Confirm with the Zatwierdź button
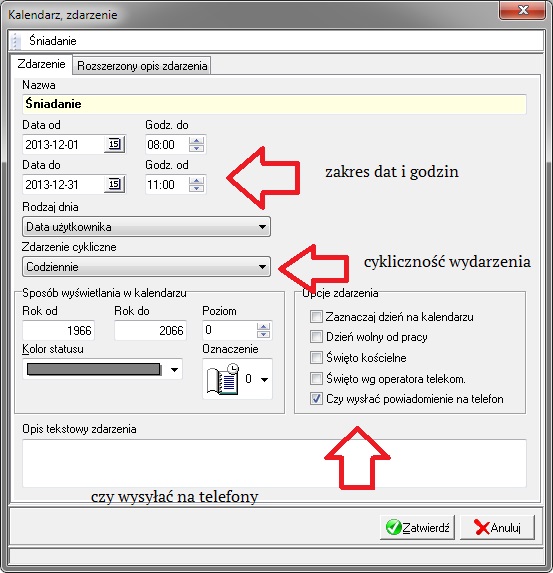 417,528
